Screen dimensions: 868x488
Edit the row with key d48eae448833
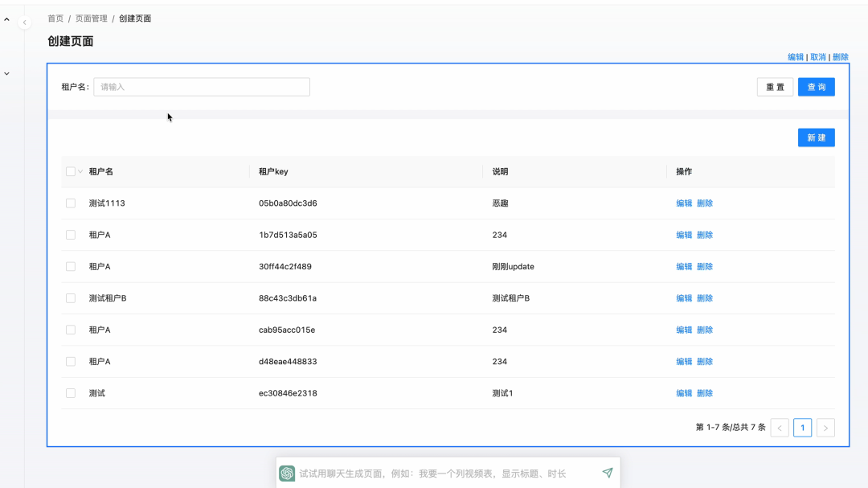[x=684, y=361]
